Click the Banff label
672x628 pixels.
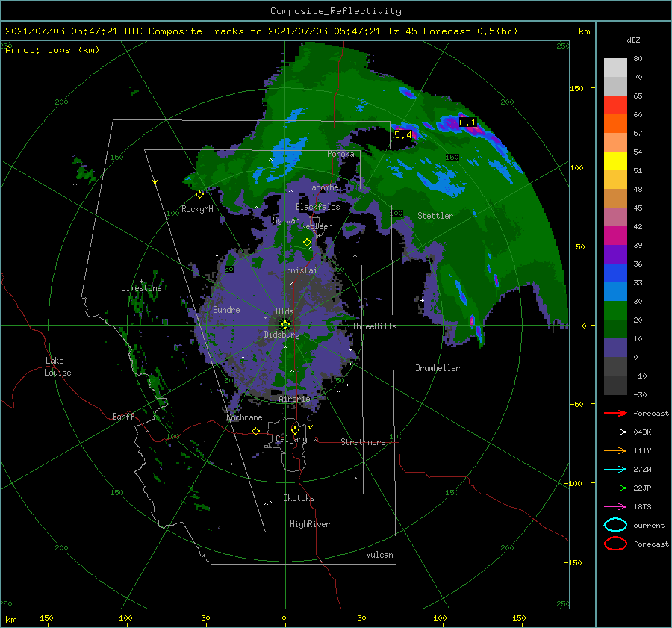[123, 416]
